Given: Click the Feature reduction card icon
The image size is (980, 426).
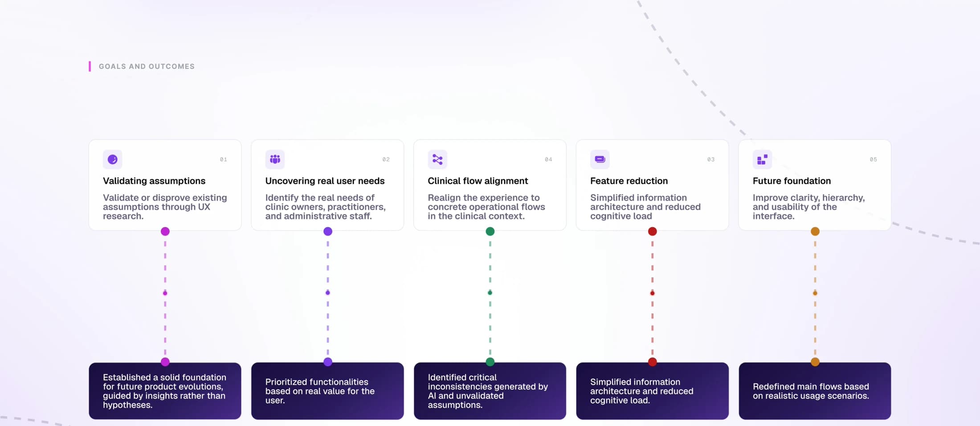Looking at the screenshot, I should (600, 159).
